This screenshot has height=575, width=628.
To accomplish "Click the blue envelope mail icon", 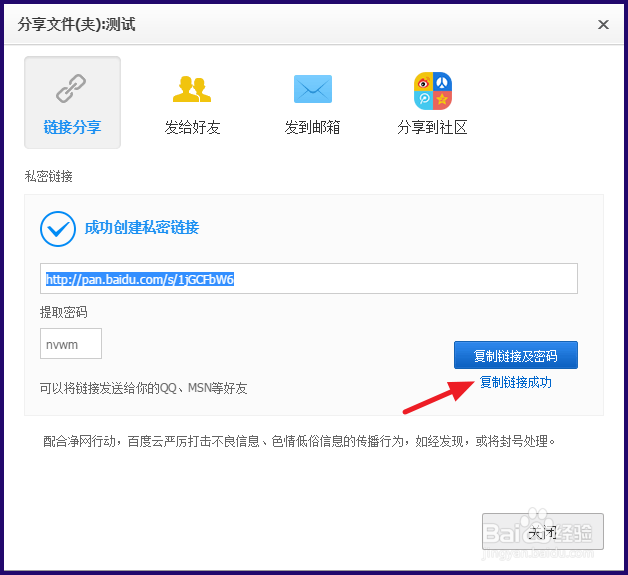I will tap(313, 89).
